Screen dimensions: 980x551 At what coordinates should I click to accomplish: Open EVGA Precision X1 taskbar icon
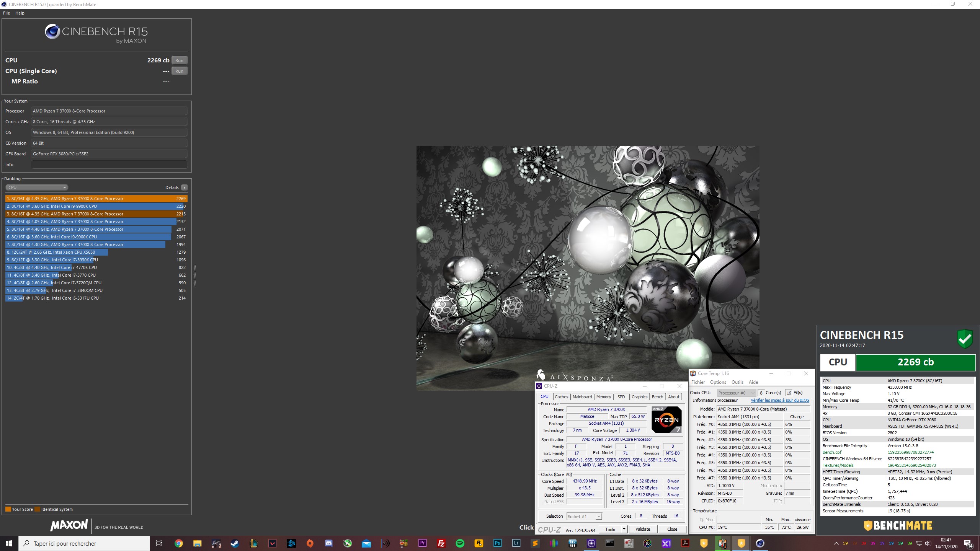click(666, 543)
